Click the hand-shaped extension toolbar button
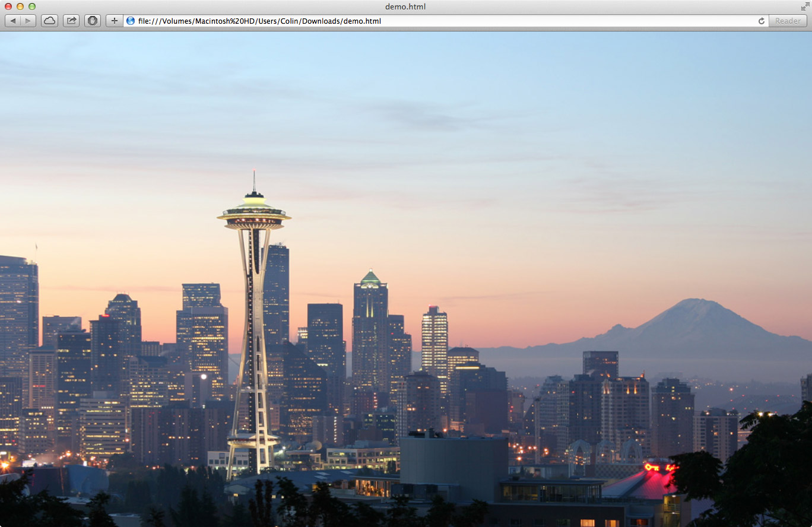The width and height of the screenshot is (812, 527). [x=93, y=21]
